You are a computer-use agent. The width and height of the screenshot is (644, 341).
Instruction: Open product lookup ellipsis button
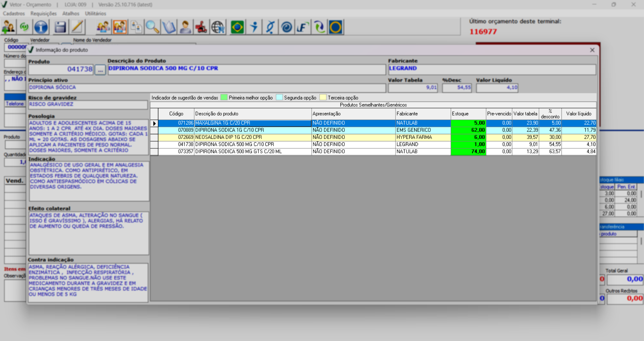click(x=100, y=70)
